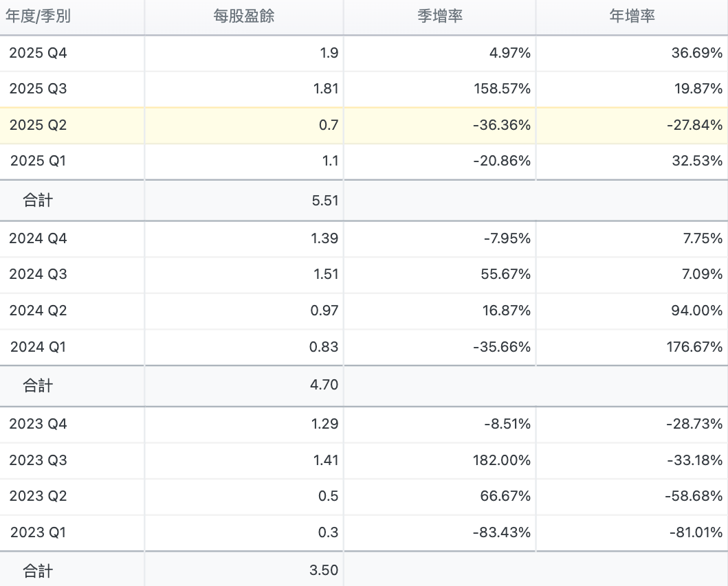Select EPS value 1.51 for 2024 Q3
The image size is (728, 586).
pyautogui.click(x=326, y=274)
